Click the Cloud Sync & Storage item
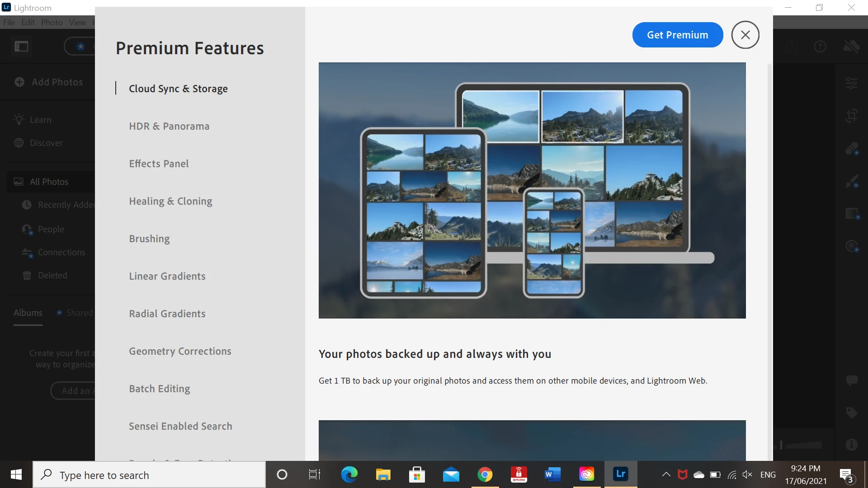 (x=178, y=89)
